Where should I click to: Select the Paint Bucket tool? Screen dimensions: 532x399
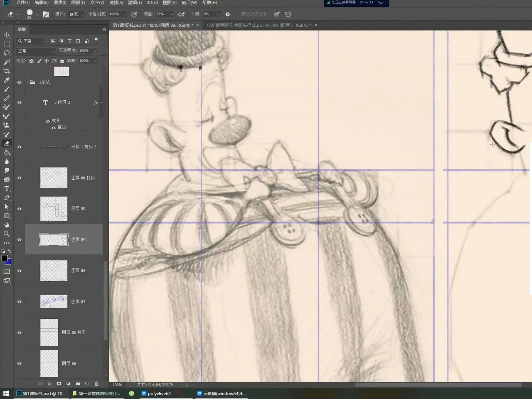pos(7,153)
